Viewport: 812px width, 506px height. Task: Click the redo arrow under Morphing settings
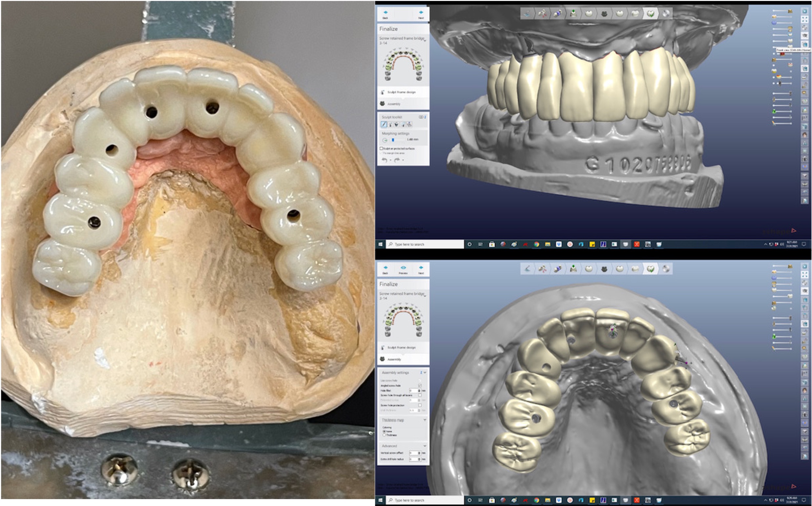tap(397, 160)
